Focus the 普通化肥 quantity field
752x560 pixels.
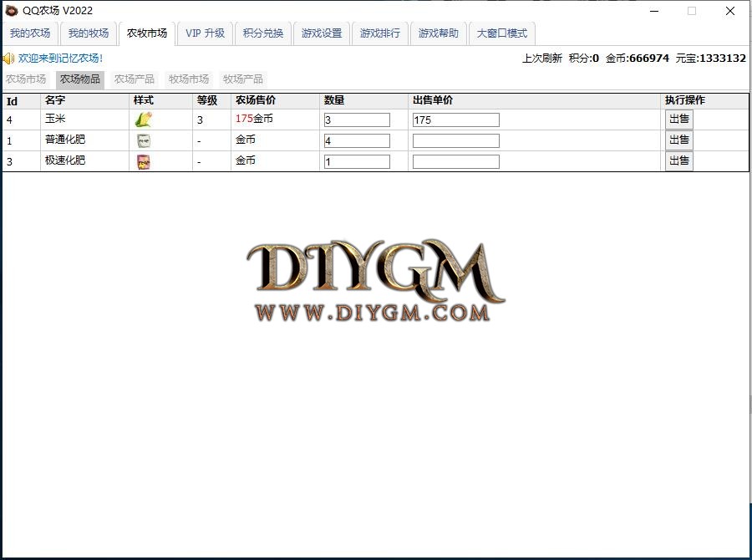click(357, 140)
